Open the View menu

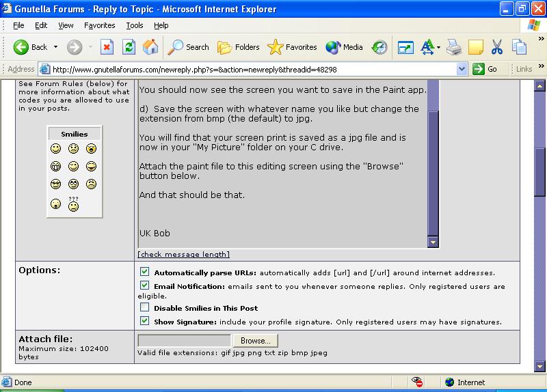[x=66, y=25]
